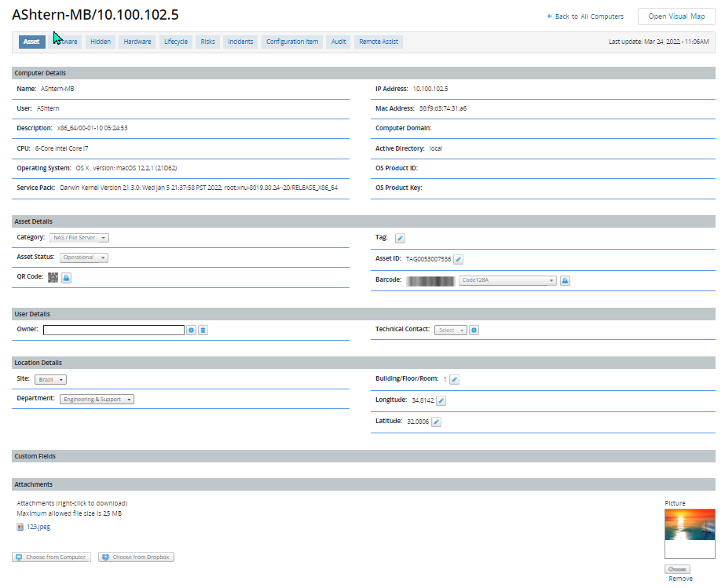Go Back to All Computers
This screenshot has width=725, height=588.
pos(585,16)
